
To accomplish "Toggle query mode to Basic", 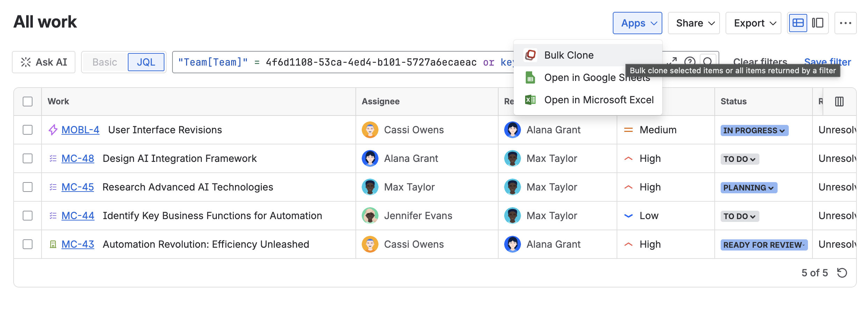I will [105, 62].
